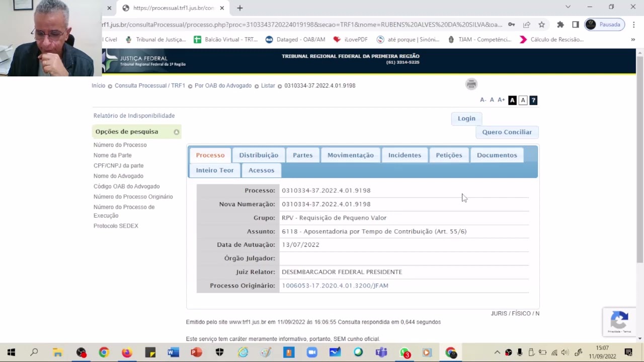Go to Por OAB do Advogado breadcrumb
The image size is (644, 362).
pos(223,85)
